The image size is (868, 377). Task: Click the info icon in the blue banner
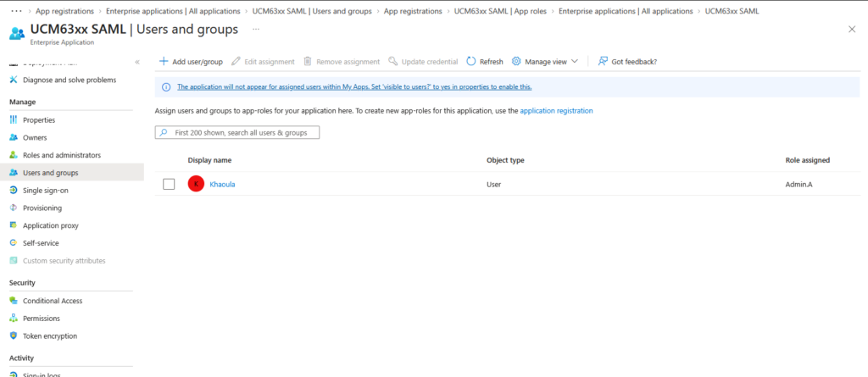click(166, 87)
